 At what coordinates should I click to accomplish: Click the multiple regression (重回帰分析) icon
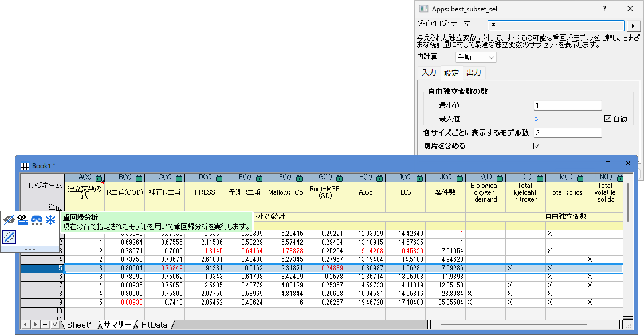(x=9, y=236)
